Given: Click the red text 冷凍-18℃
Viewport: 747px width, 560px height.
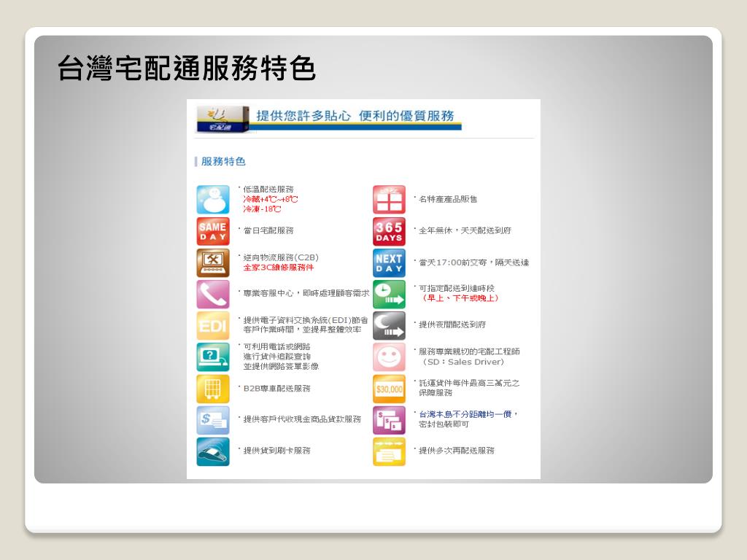Looking at the screenshot, I should tap(262, 209).
